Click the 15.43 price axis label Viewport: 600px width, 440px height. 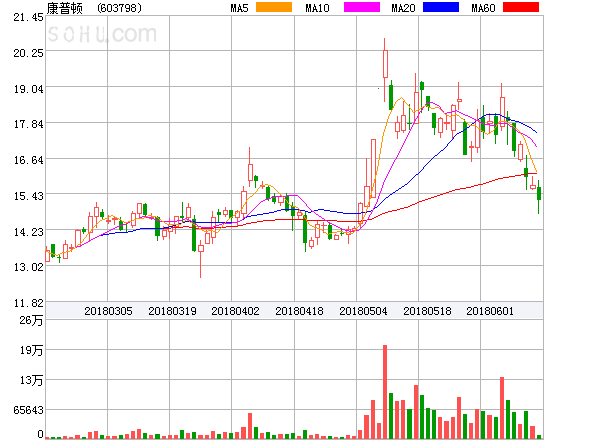pyautogui.click(x=28, y=196)
